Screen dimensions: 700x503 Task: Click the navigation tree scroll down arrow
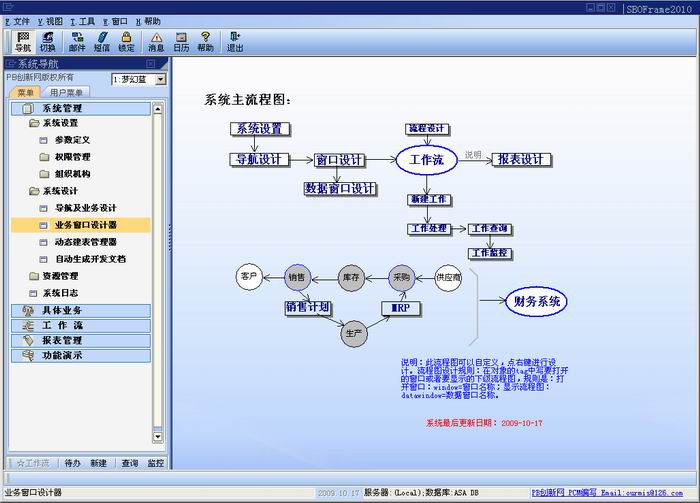(158, 436)
